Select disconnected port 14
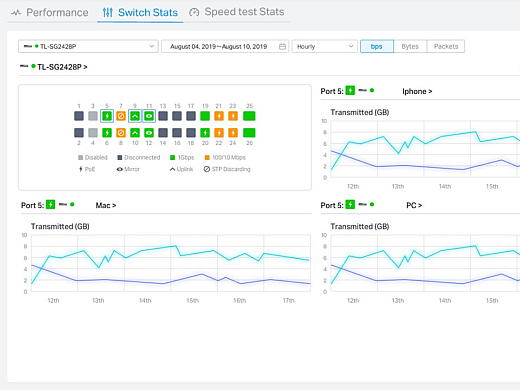Viewport: 520px width, 390px height. (163, 133)
